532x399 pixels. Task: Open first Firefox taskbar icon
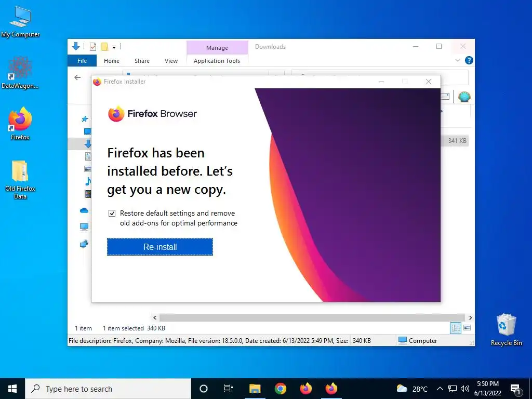[x=305, y=389]
